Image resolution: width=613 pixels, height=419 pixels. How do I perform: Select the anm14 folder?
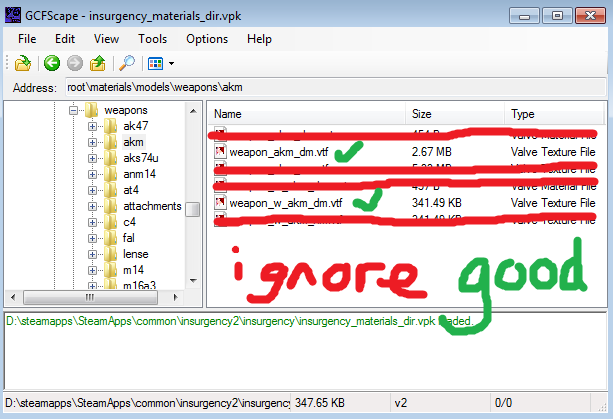coord(139,174)
